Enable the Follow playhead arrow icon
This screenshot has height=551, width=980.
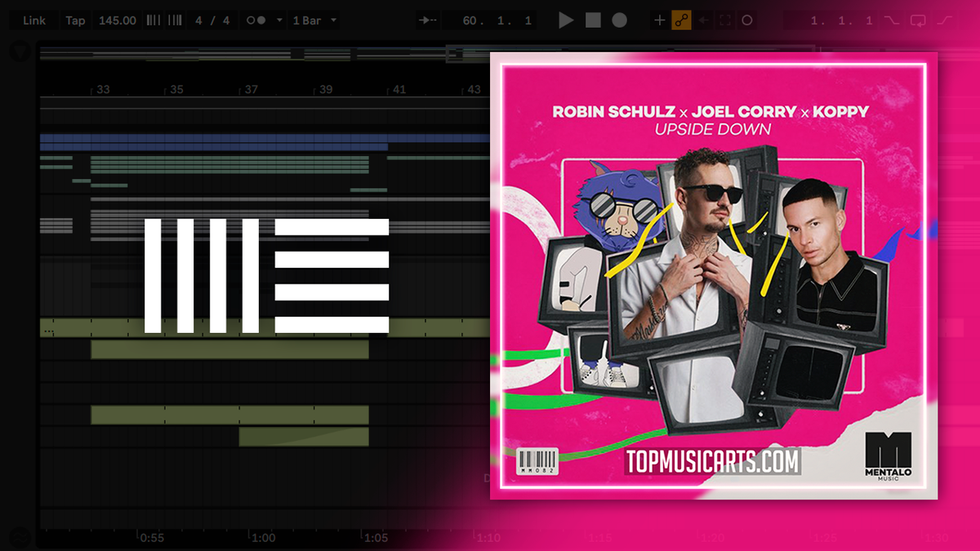[428, 20]
